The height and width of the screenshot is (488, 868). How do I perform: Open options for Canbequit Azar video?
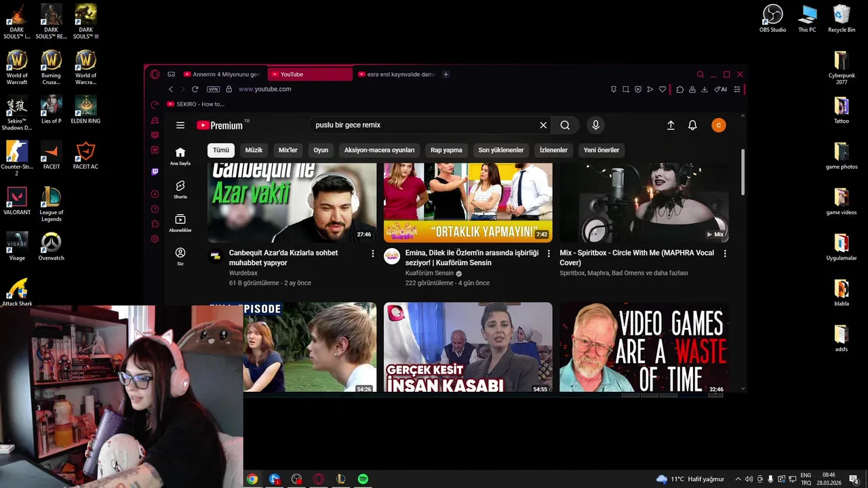point(372,253)
